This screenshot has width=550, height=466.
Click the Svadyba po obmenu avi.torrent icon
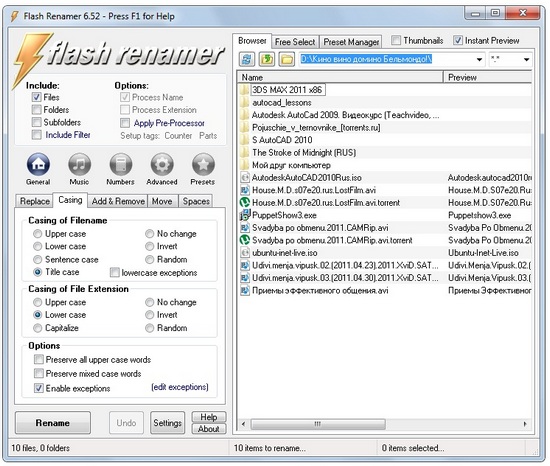point(244,240)
